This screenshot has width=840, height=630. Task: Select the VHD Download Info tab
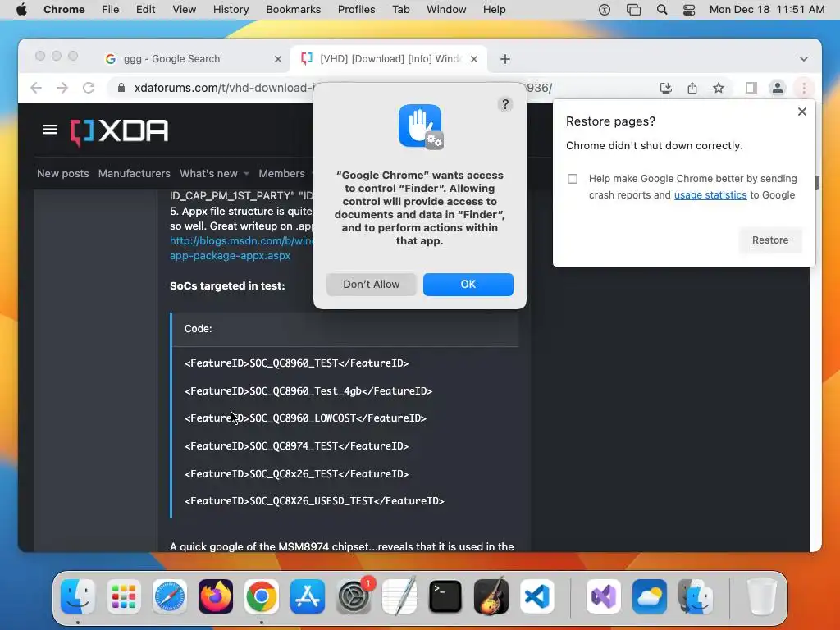[x=389, y=59]
